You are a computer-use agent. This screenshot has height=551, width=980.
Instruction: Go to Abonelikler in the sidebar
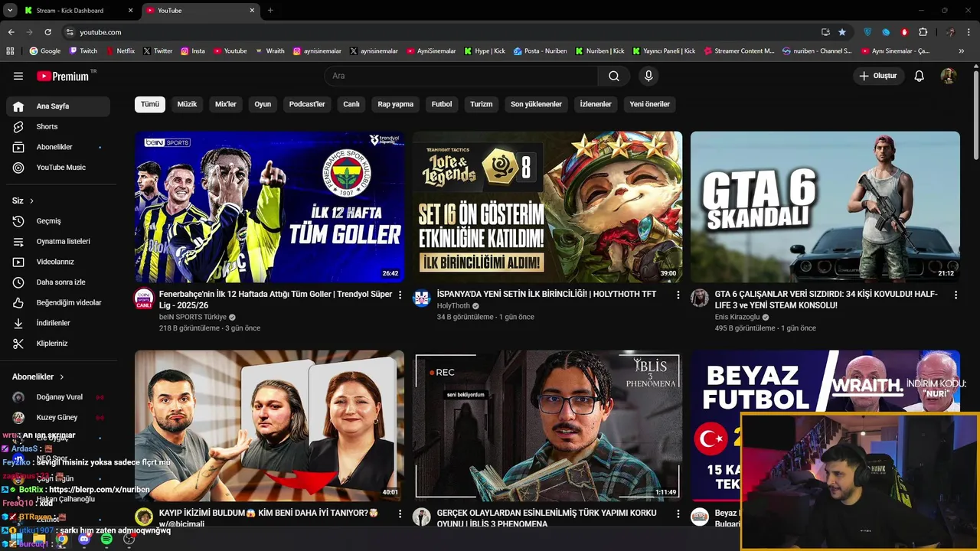[x=58, y=147]
